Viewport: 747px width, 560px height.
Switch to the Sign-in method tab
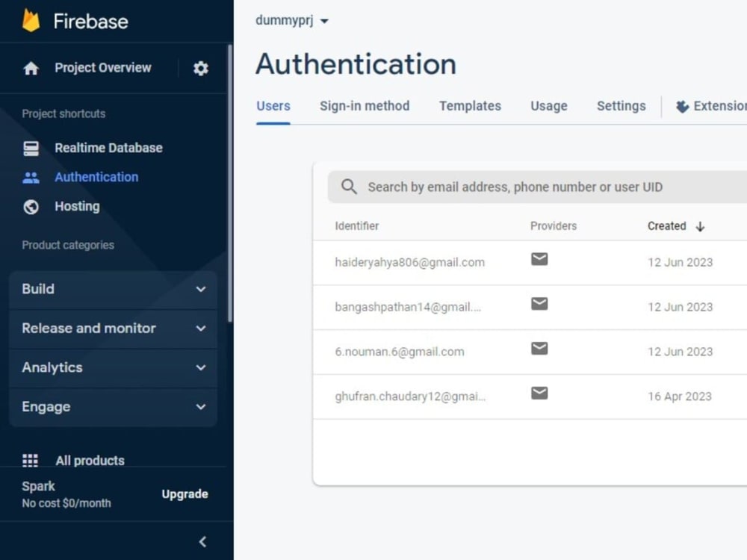point(365,106)
